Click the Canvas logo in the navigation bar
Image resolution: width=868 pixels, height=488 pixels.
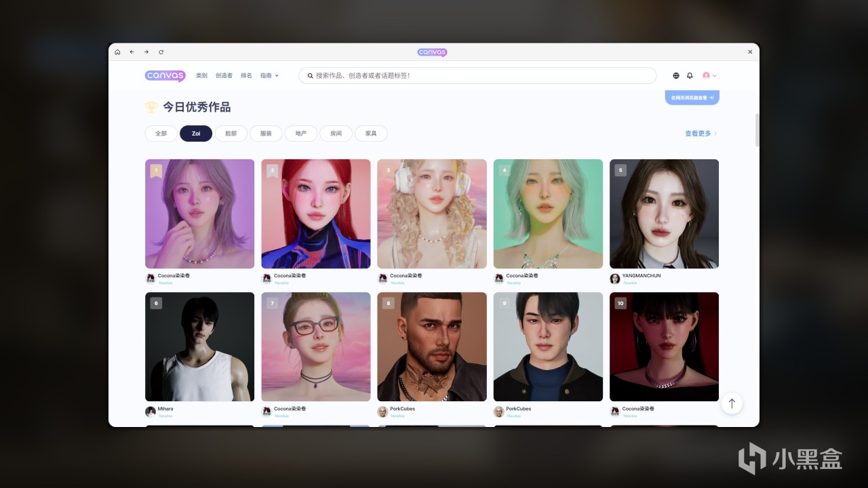click(165, 76)
